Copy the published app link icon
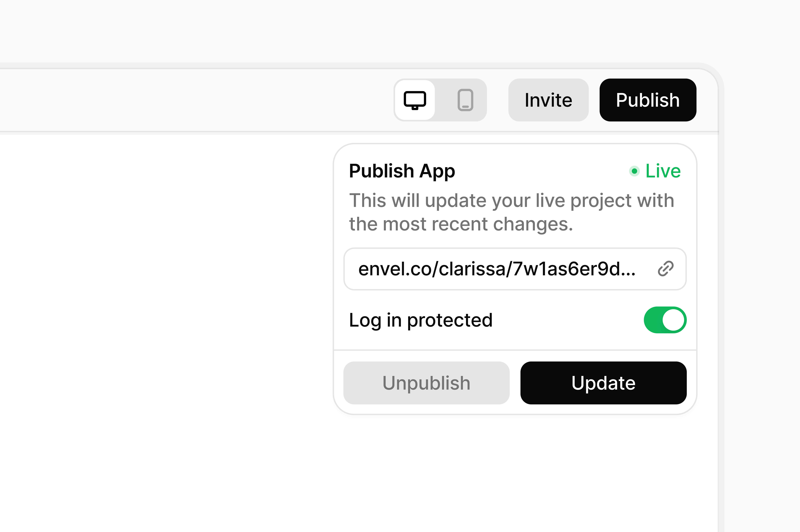Image resolution: width=800 pixels, height=532 pixels. (666, 269)
